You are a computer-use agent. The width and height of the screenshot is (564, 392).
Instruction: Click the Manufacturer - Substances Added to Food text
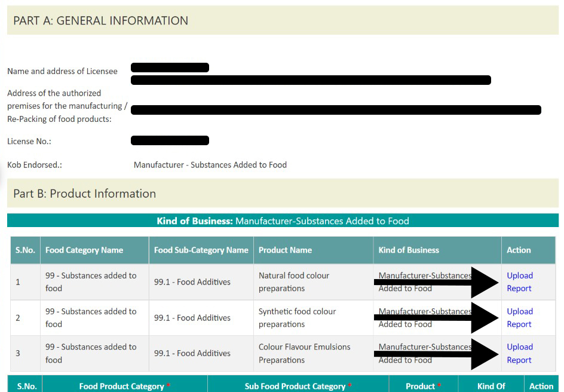[x=210, y=165]
